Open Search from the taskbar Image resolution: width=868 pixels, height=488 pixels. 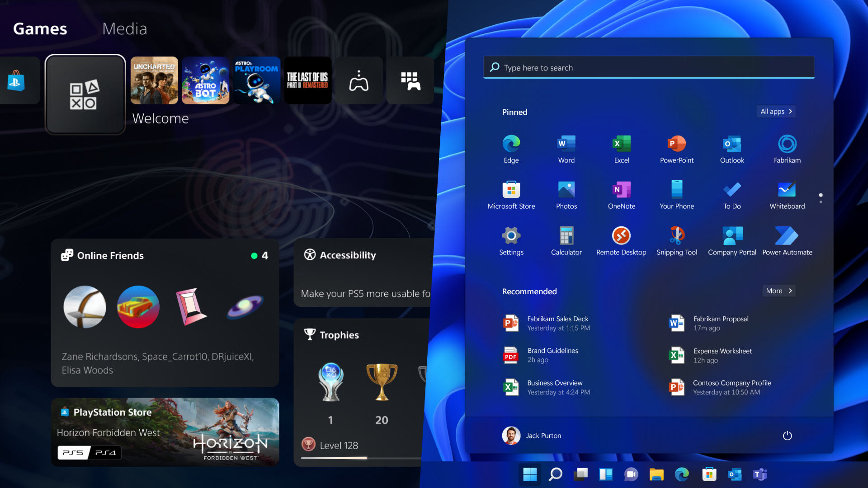pos(555,474)
